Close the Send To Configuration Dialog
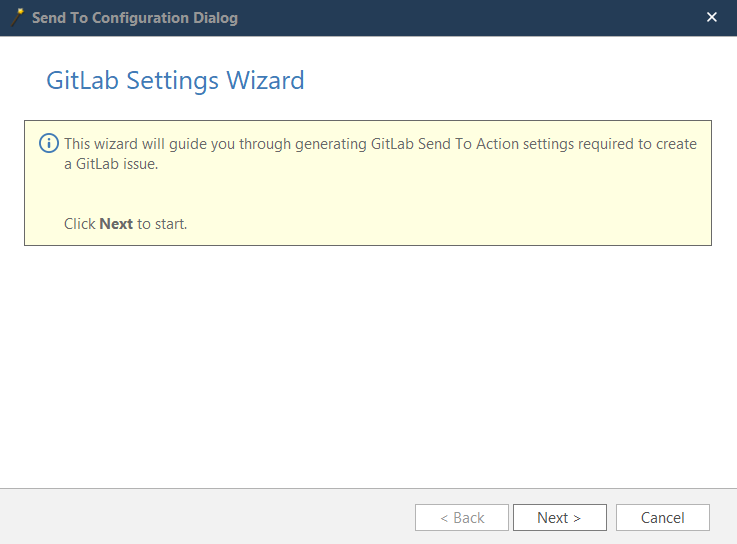 pos(712,17)
